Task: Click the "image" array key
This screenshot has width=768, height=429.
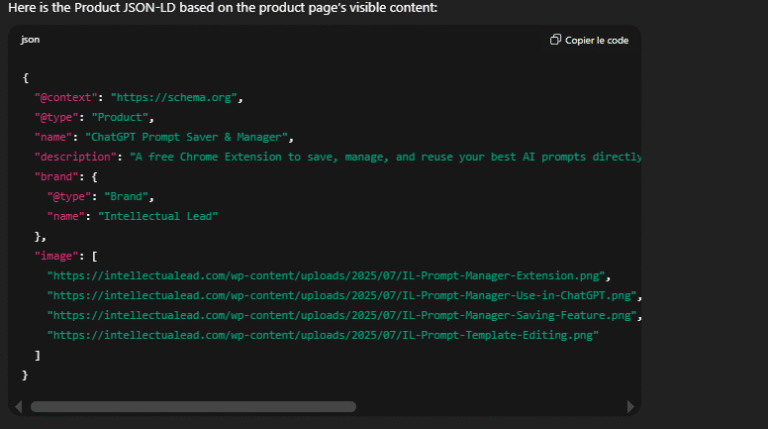Action: [x=56, y=256]
